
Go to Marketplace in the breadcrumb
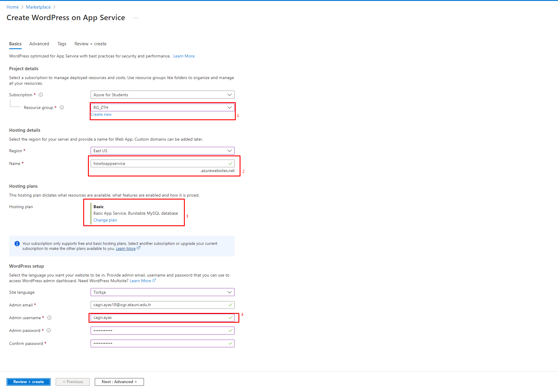[x=38, y=7]
